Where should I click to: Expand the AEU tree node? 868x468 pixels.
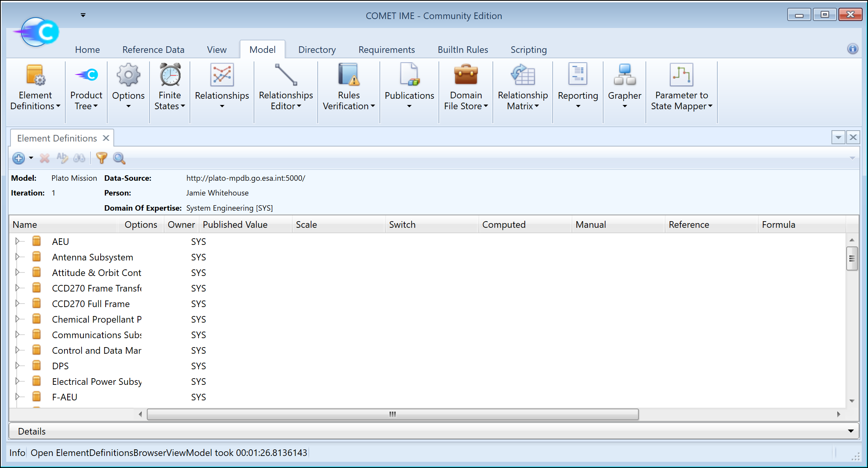coord(18,241)
